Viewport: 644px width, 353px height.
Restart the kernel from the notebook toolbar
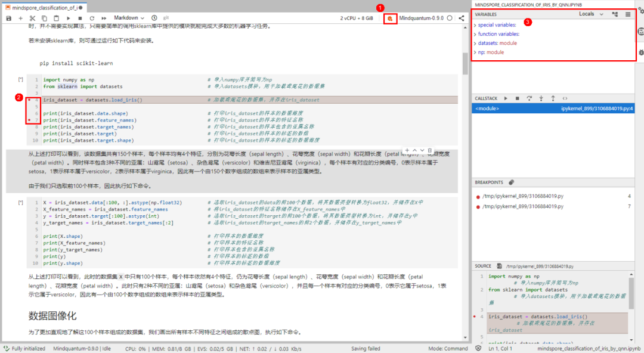coord(92,18)
